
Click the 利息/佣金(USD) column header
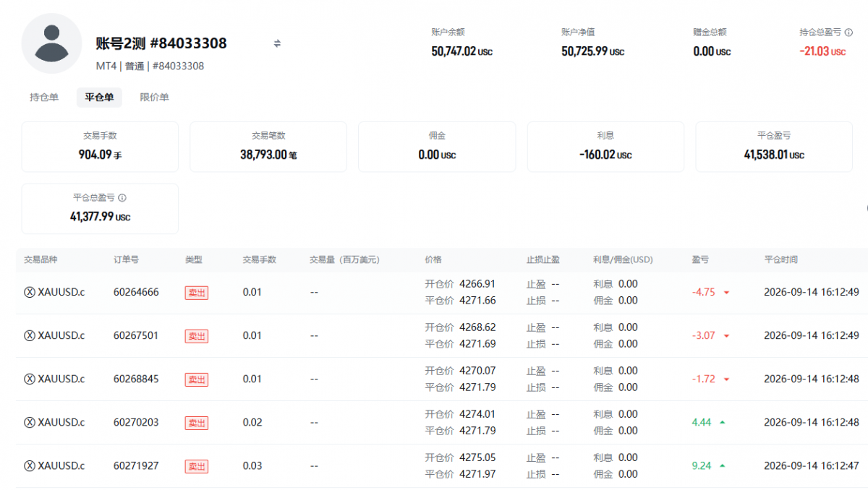(622, 259)
